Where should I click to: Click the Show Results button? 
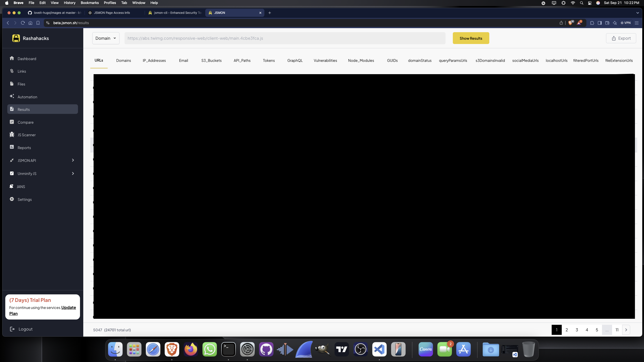pyautogui.click(x=471, y=38)
